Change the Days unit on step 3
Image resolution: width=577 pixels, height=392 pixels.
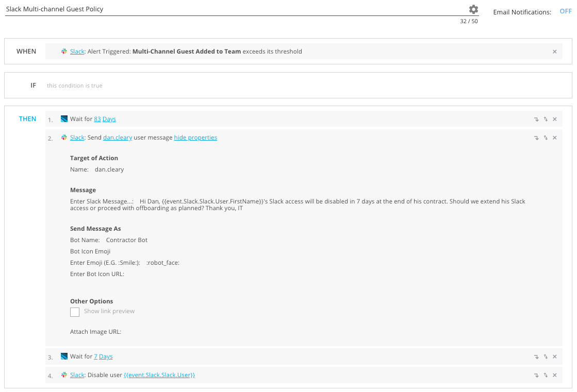(x=106, y=356)
